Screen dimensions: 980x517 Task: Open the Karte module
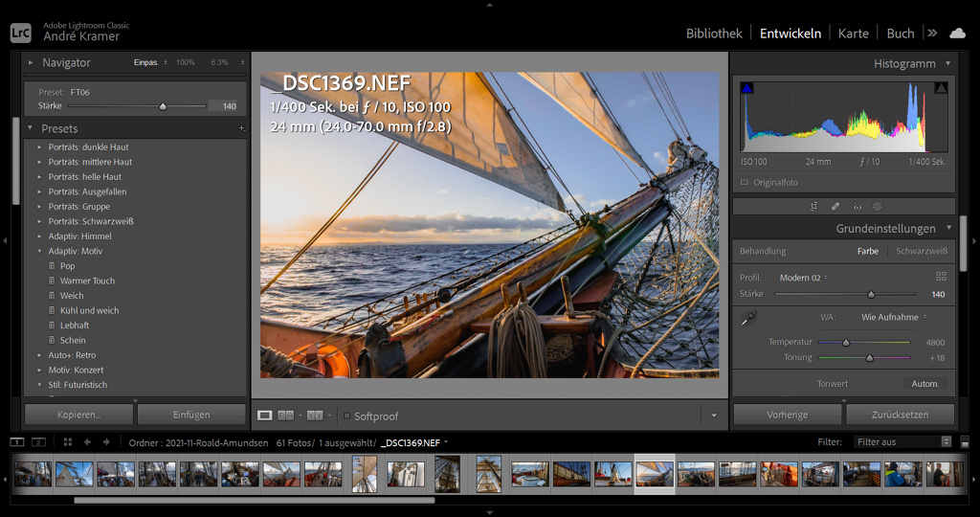tap(853, 33)
